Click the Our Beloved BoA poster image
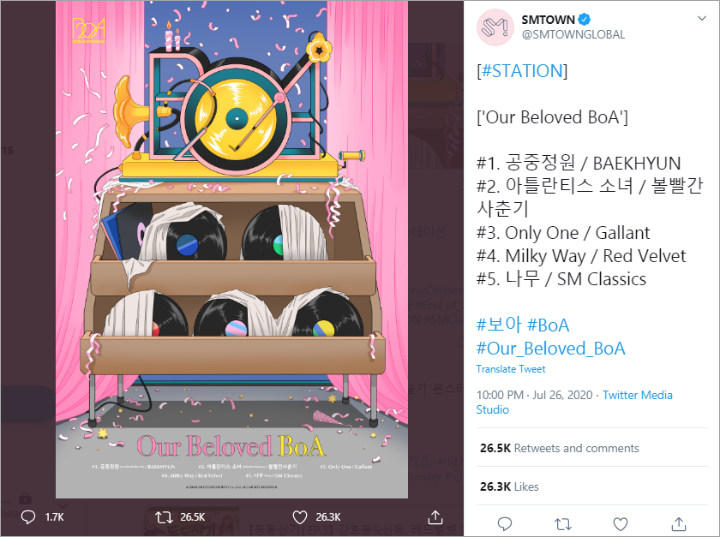The image size is (720, 537). click(232, 249)
